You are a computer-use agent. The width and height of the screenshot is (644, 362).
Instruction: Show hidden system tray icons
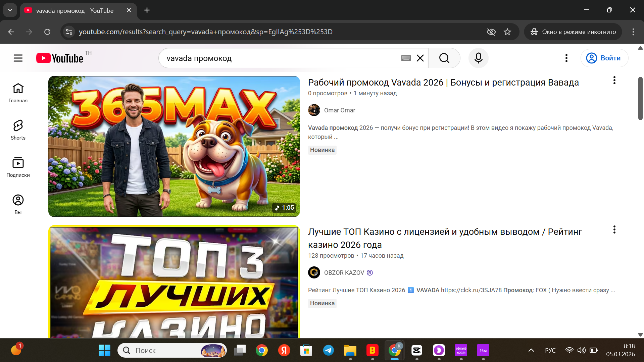[531, 351]
